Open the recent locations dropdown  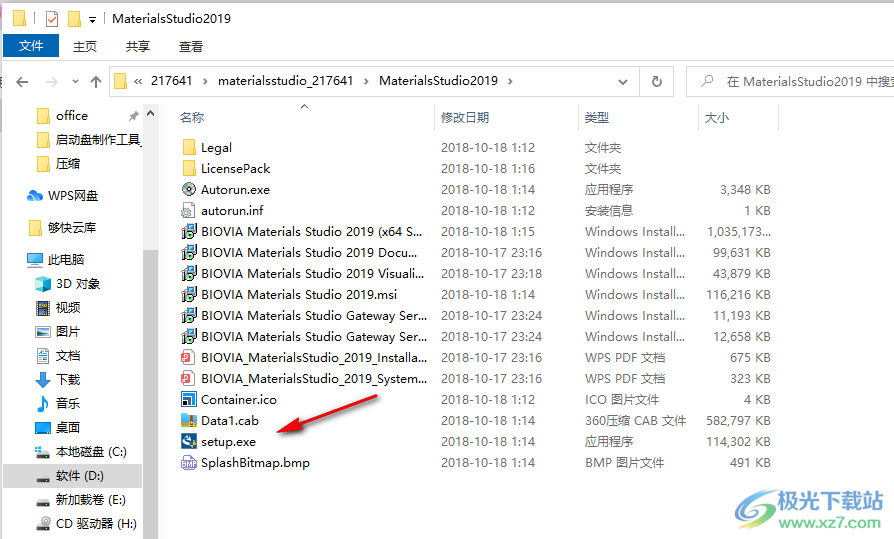click(75, 82)
